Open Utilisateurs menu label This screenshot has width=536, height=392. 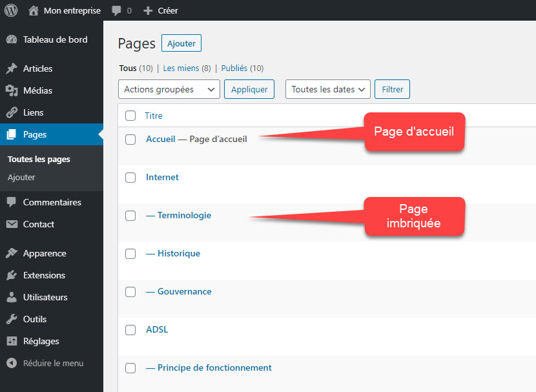tap(45, 297)
